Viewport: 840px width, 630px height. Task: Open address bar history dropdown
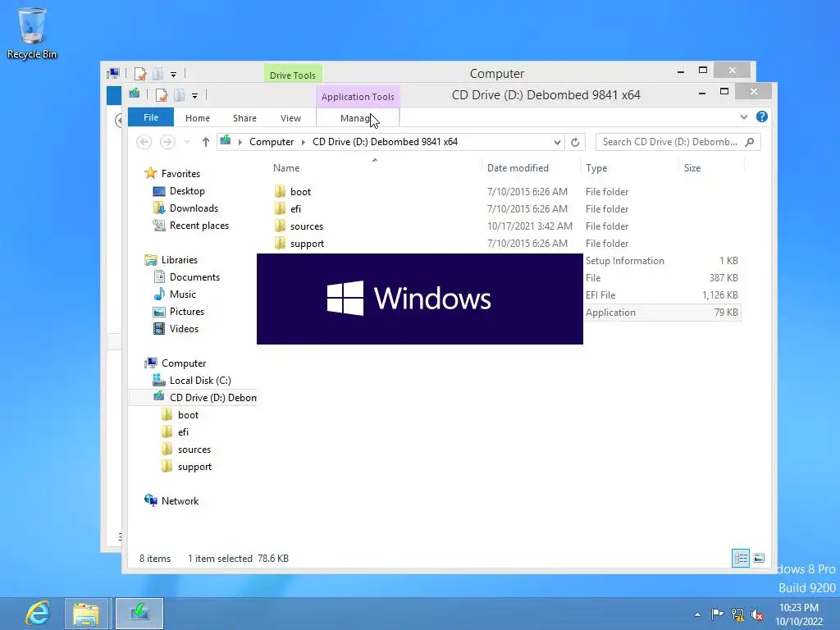[x=557, y=142]
